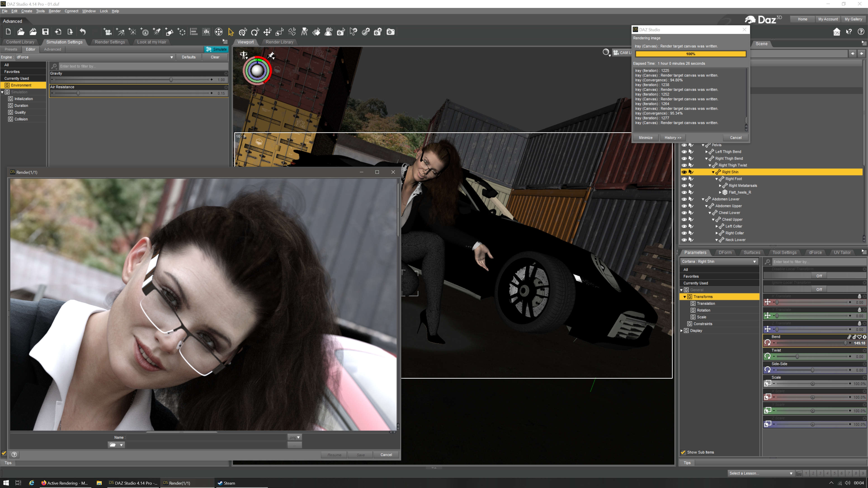The image size is (868, 488).
Task: Select the Node Selection arrow tool
Action: pyautogui.click(x=231, y=32)
